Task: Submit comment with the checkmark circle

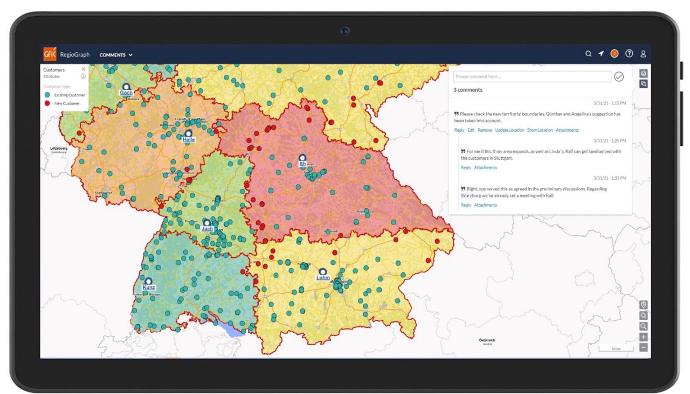Action: tap(619, 77)
